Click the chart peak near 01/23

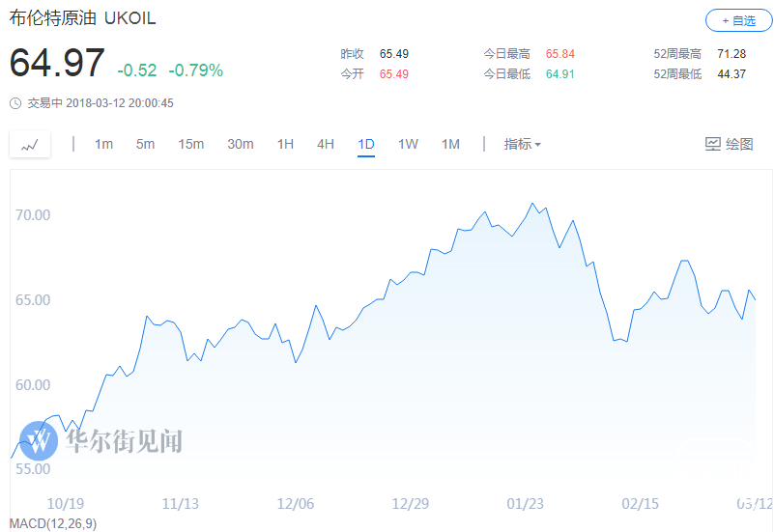(532, 203)
